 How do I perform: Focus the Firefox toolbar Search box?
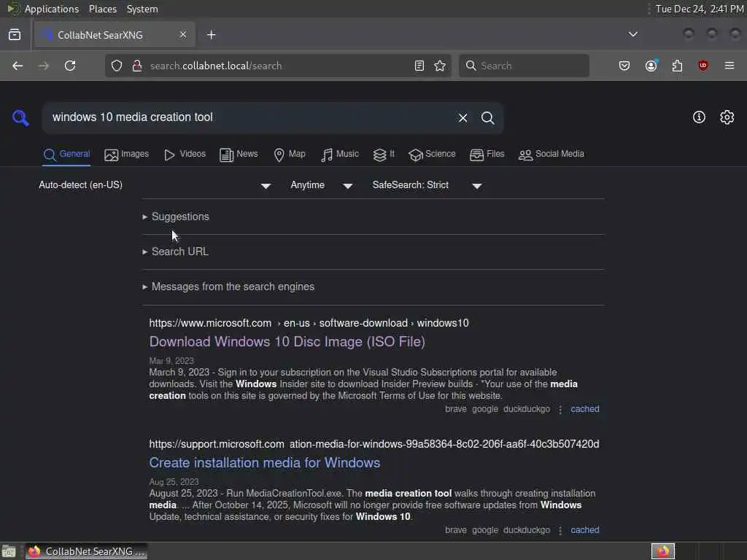tap(524, 66)
